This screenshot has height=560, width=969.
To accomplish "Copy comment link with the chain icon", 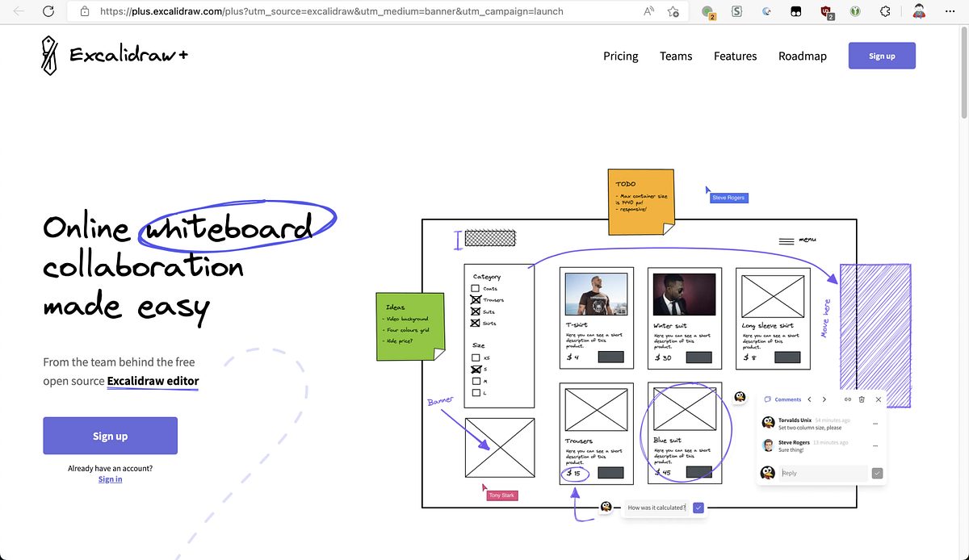I will (x=848, y=399).
